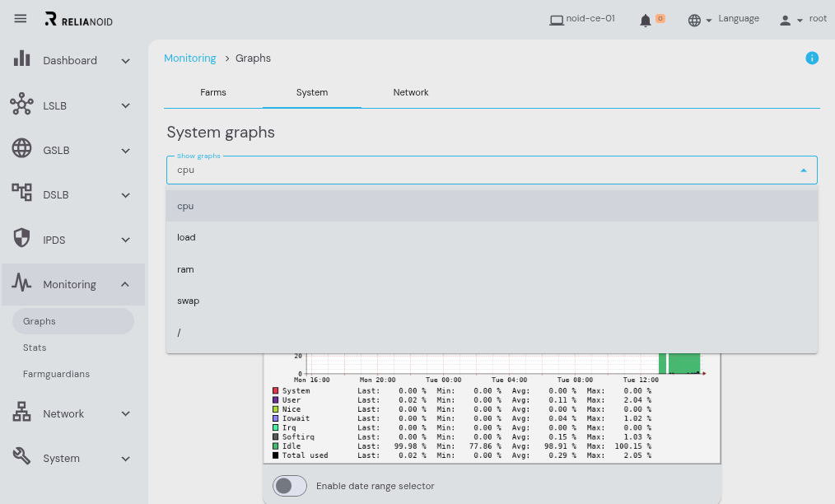
Task: Click the Idle Max value 100.15 %
Action: [633, 446]
